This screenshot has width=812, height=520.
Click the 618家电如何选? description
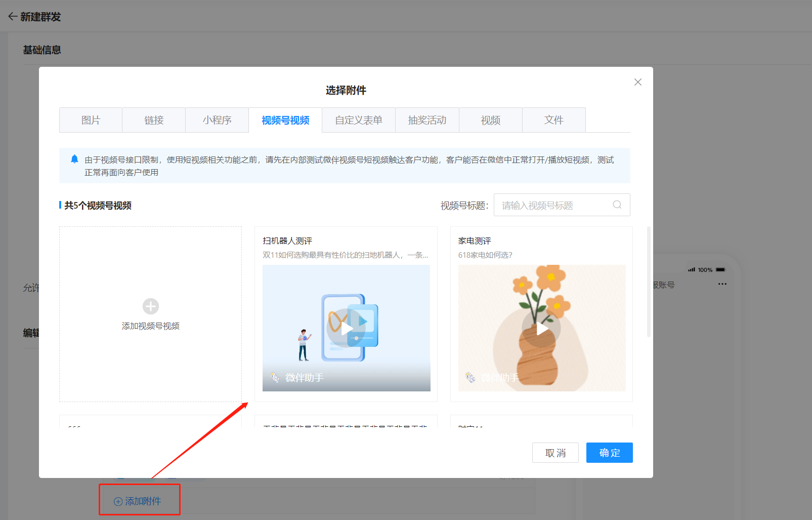tap(485, 255)
